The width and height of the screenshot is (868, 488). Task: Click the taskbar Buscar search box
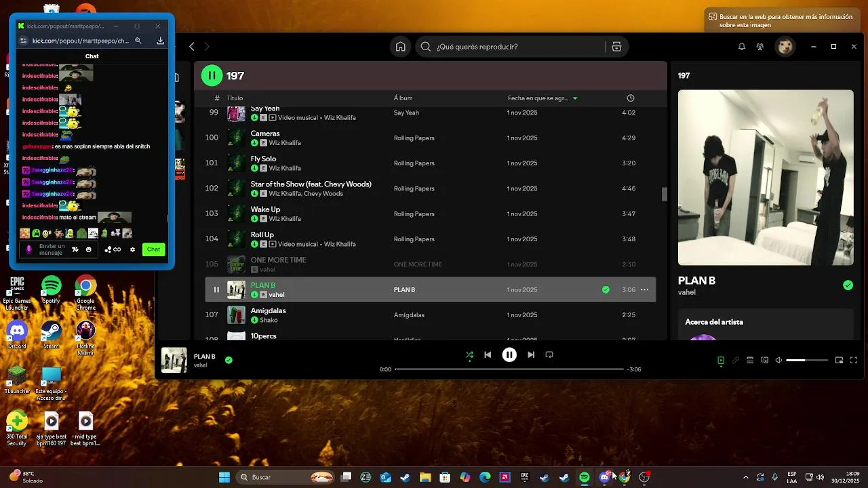[x=286, y=477]
